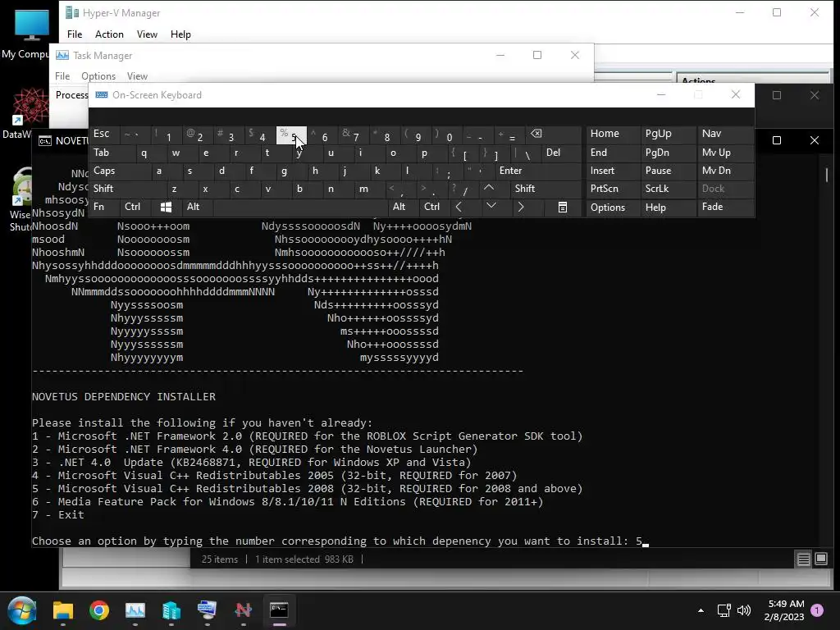The width and height of the screenshot is (840, 630).
Task: Click command prompt vertical scrollbar thumb
Action: 827,175
